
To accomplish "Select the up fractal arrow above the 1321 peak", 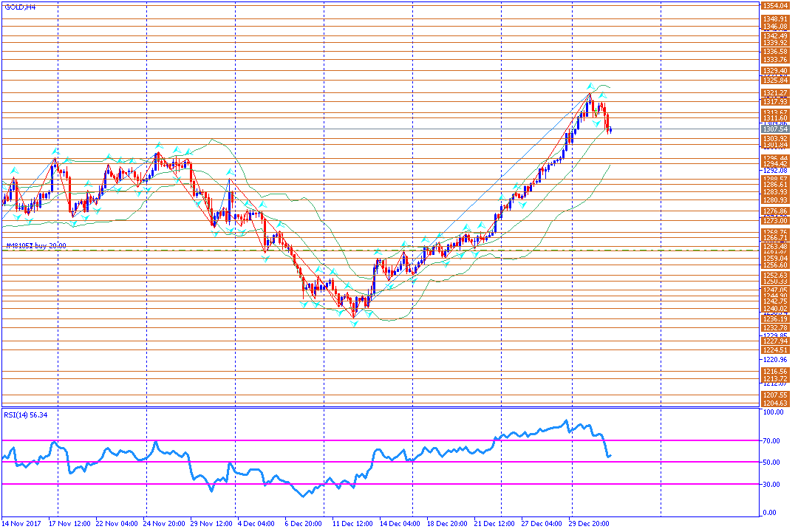I will (x=590, y=86).
